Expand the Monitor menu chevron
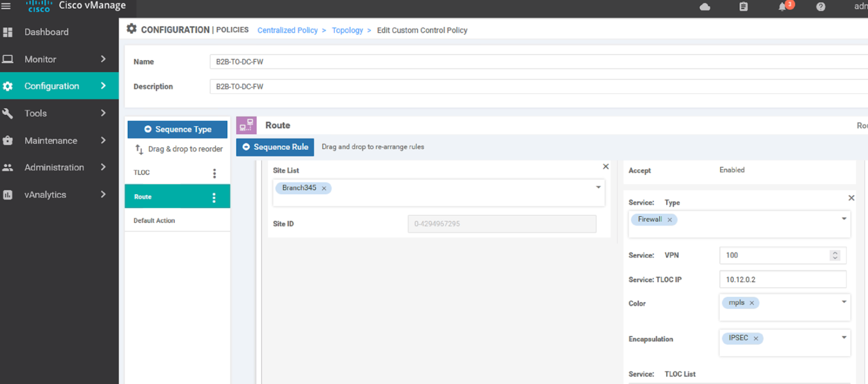The width and height of the screenshot is (868, 384). click(103, 59)
